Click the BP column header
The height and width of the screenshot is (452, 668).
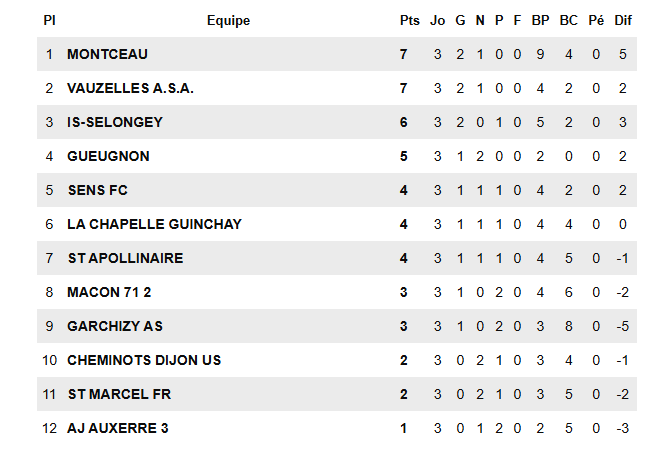point(541,20)
